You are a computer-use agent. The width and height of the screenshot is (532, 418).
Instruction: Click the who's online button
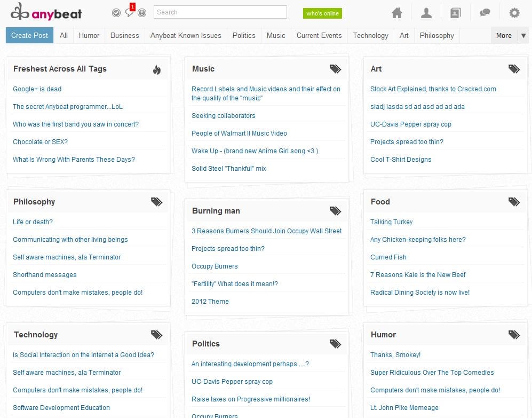[322, 13]
